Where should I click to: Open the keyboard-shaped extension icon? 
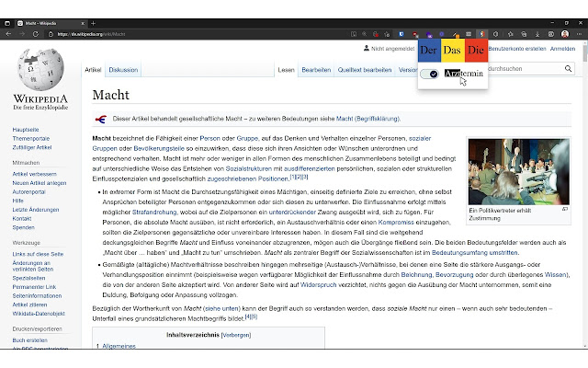point(469,34)
